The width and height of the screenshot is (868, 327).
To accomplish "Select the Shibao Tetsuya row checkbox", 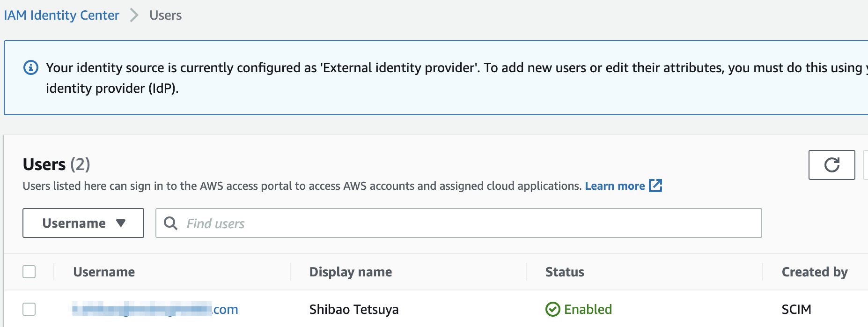I will click(x=29, y=309).
